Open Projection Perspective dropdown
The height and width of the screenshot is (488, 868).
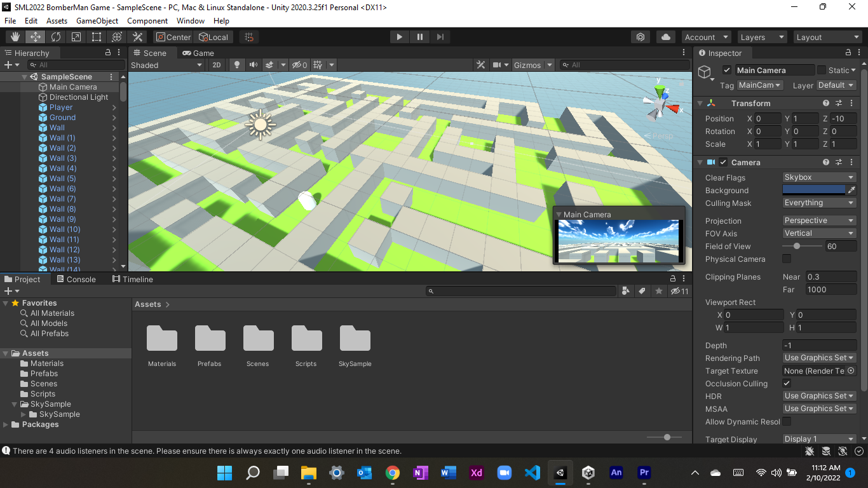tap(819, 220)
